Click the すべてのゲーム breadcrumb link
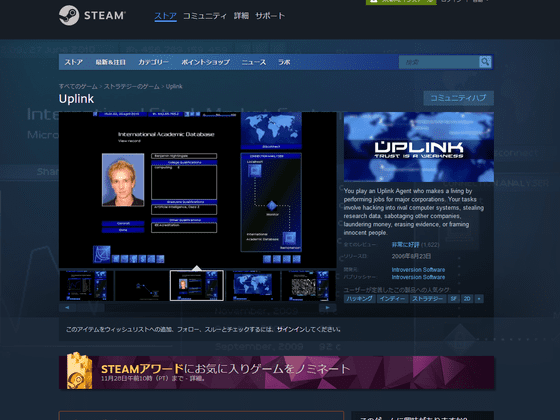This screenshot has width=560, height=420. coord(78,86)
